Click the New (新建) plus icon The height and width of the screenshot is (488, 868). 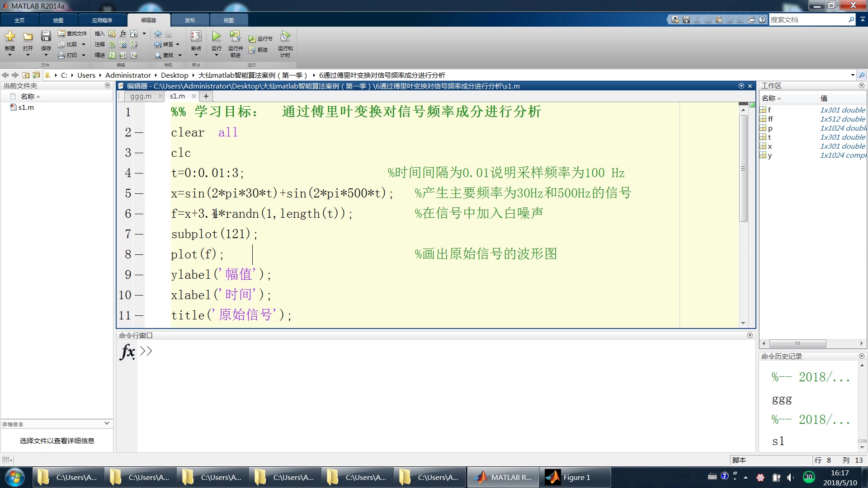click(10, 37)
